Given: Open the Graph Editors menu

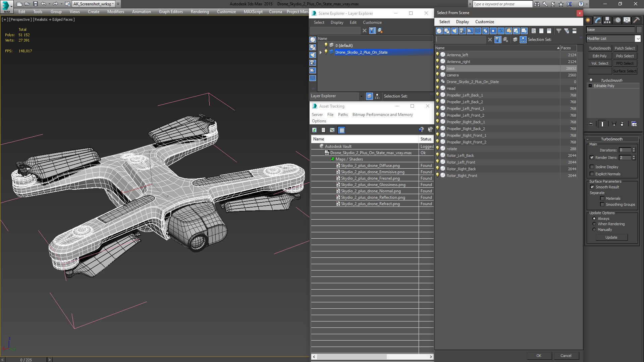Looking at the screenshot, I should click(171, 12).
